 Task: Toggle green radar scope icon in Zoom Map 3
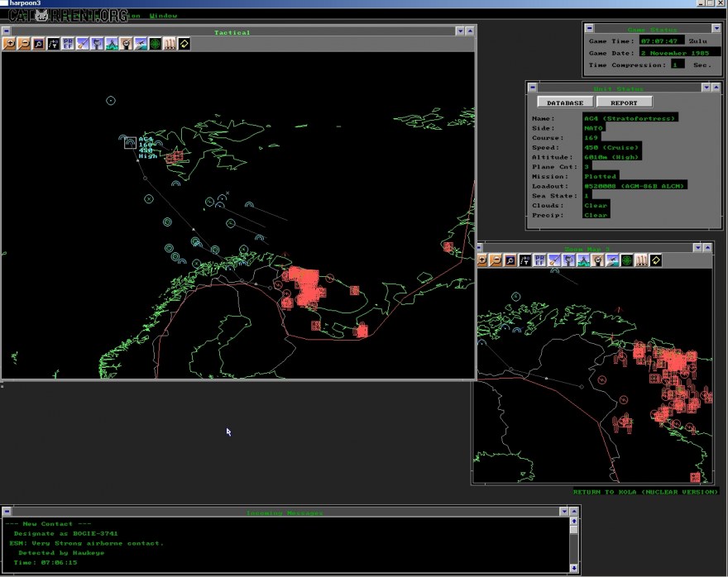[627, 260]
